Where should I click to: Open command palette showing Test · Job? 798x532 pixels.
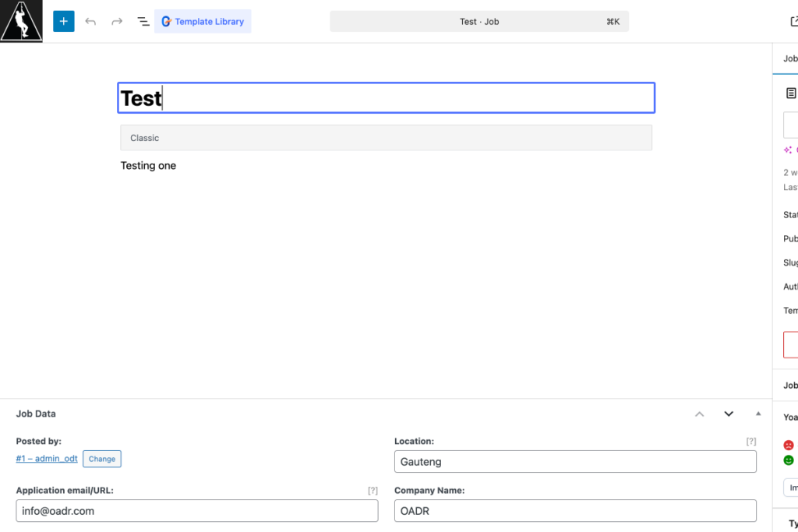click(x=479, y=21)
